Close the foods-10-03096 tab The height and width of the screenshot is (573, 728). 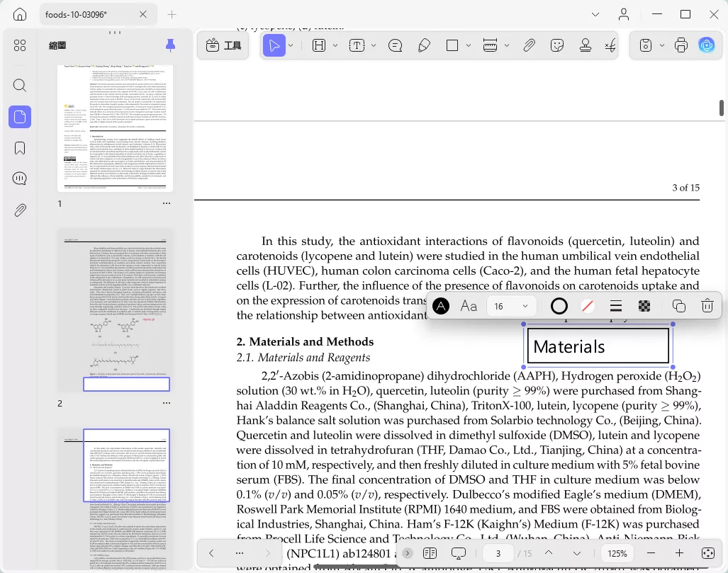143,14
